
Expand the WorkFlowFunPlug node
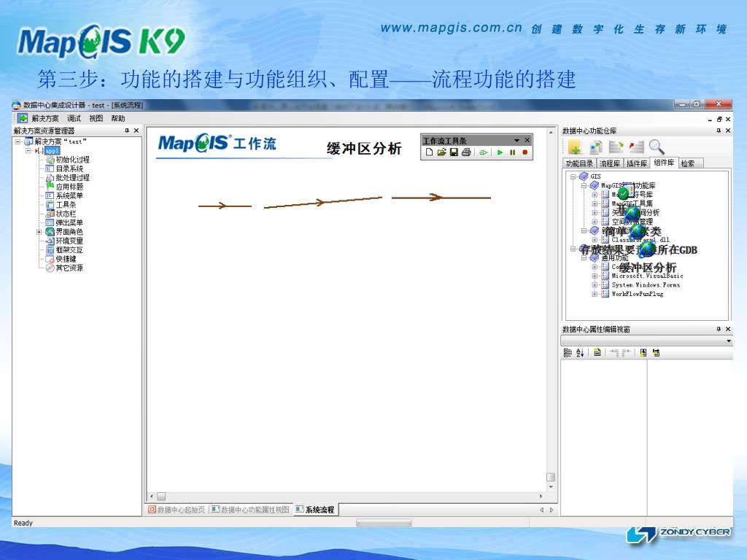pyautogui.click(x=595, y=294)
